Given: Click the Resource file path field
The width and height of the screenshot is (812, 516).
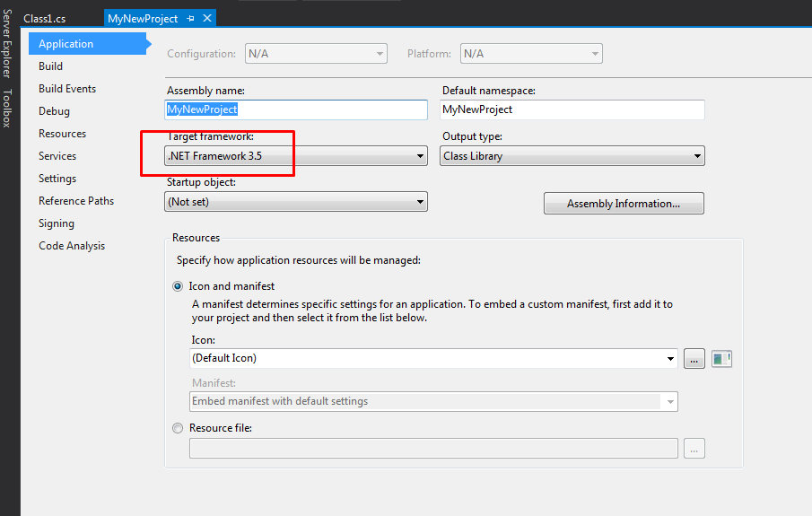Looking at the screenshot, I should (x=434, y=448).
